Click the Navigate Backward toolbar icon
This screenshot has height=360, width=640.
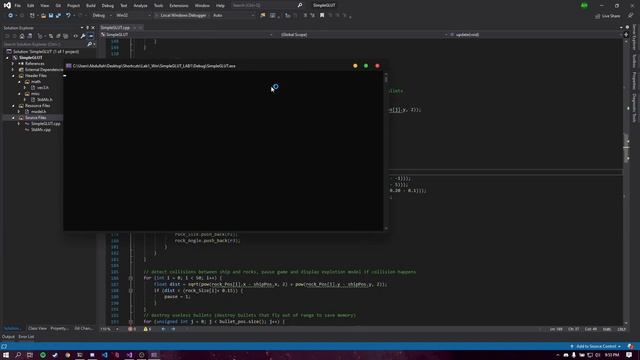(x=10, y=16)
